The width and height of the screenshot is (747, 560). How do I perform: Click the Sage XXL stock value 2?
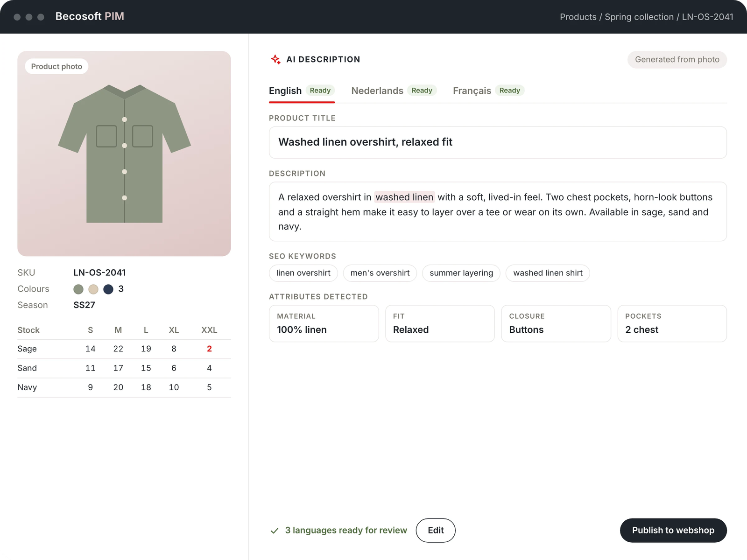coord(209,349)
